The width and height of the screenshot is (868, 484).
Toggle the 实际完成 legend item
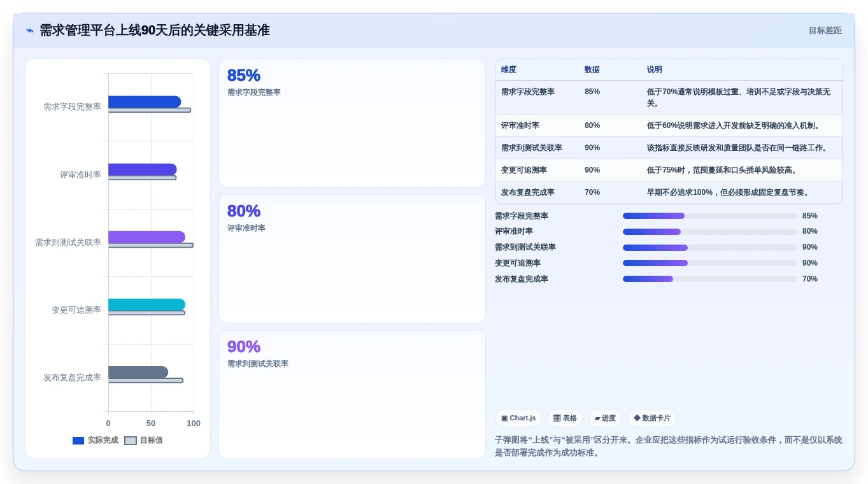pos(96,440)
